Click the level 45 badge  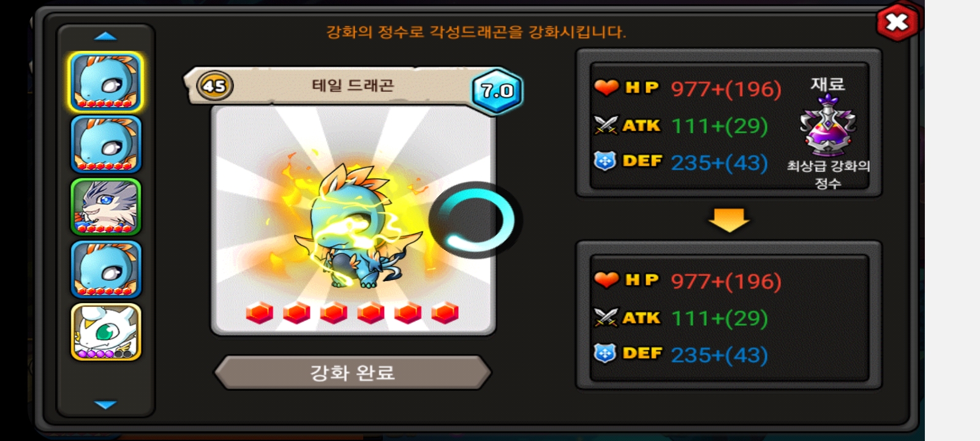click(215, 86)
